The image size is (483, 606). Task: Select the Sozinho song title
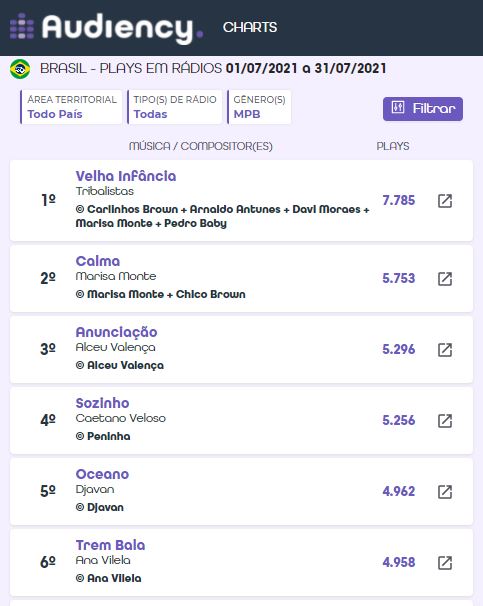[x=102, y=403]
